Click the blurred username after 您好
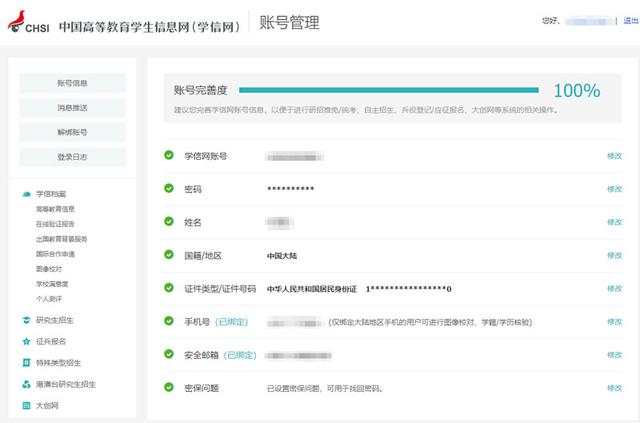 click(589, 21)
